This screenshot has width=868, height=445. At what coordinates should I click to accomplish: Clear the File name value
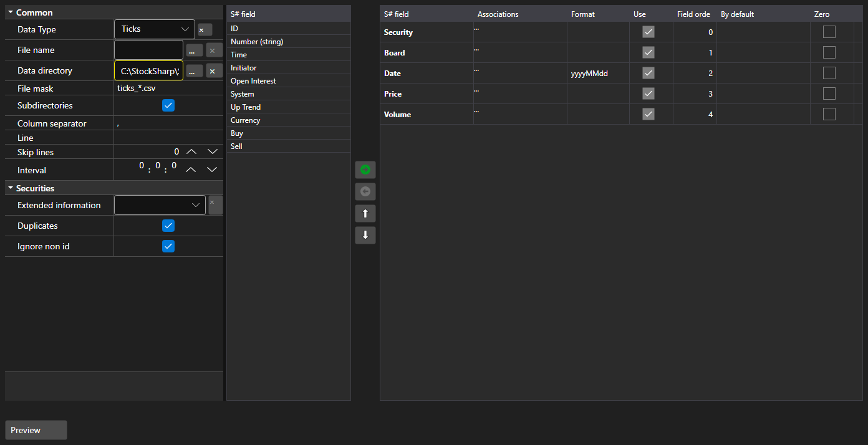click(215, 50)
